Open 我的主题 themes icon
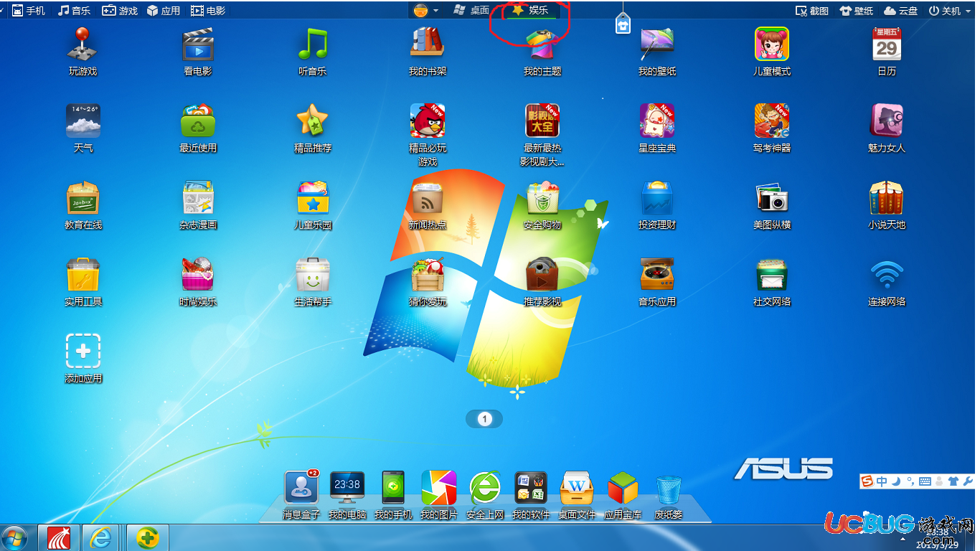The height and width of the screenshot is (551, 980). tap(542, 44)
